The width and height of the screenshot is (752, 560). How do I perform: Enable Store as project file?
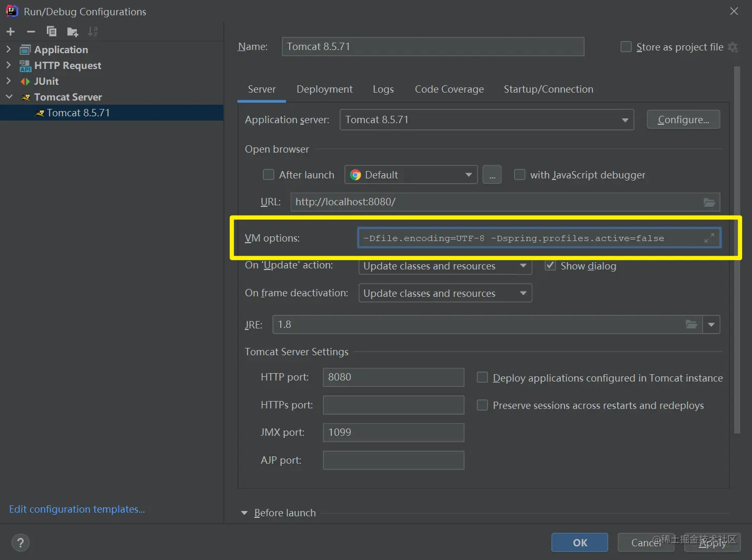(x=626, y=47)
